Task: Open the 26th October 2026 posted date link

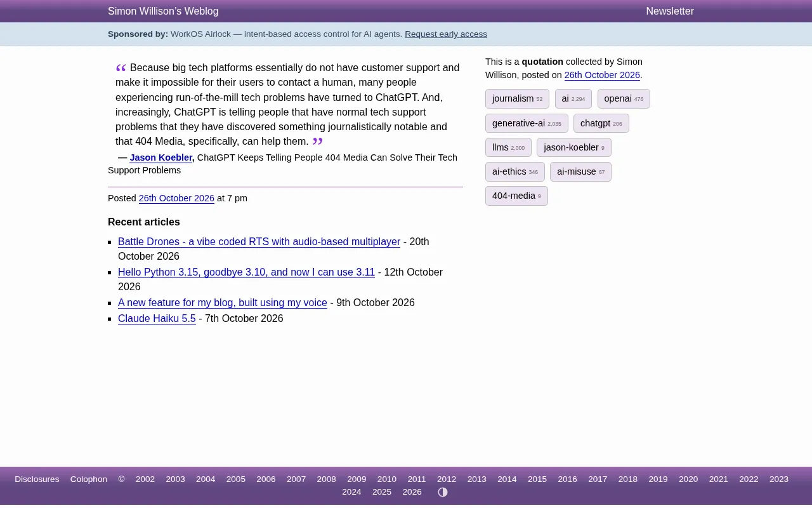Action: [x=176, y=198]
